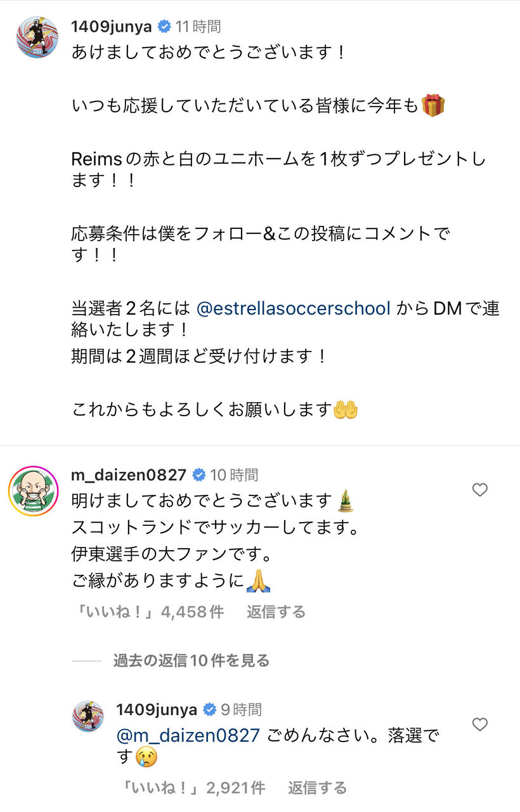Image resolution: width=520 pixels, height=812 pixels.
Task: Click verified badge in 1409junya's reply
Action: [209, 709]
